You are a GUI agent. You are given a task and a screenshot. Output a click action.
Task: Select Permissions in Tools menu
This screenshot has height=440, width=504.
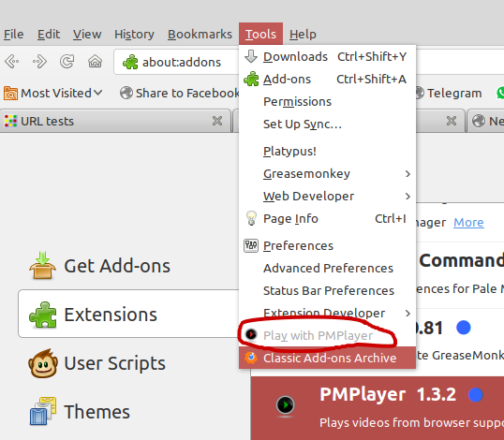[x=327, y=101]
